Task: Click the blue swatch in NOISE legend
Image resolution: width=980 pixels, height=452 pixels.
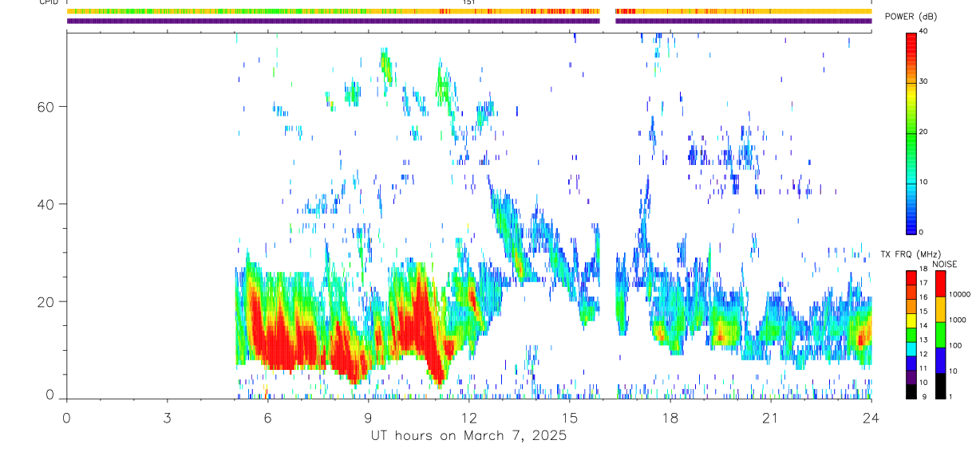Action: pos(939,360)
